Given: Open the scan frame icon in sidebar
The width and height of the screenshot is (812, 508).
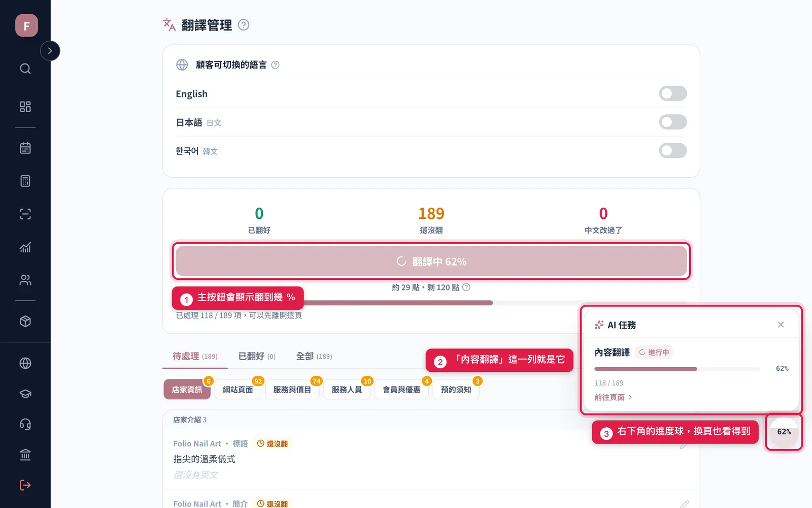Looking at the screenshot, I should [x=25, y=214].
